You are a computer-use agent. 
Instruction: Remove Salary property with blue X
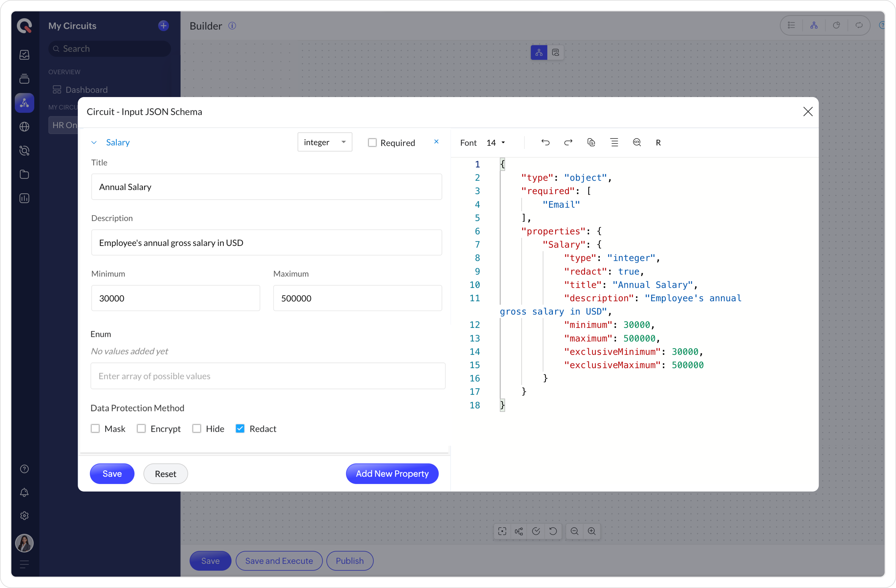436,142
